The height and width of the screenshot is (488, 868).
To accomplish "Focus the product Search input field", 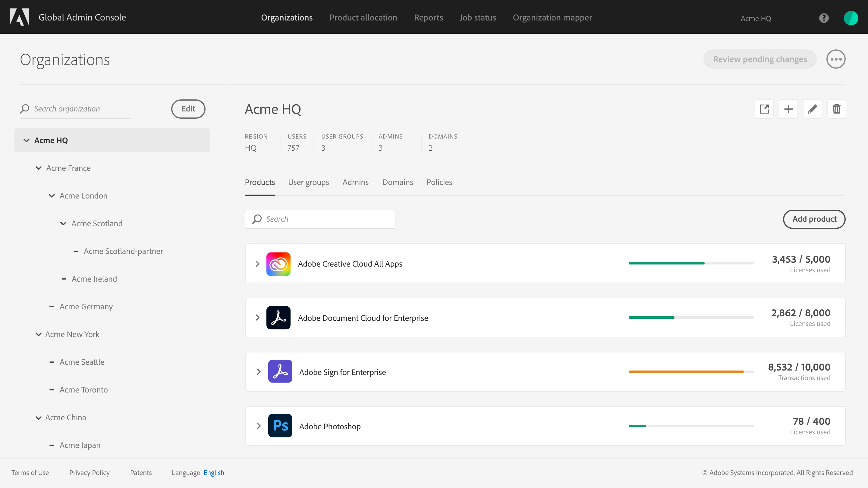I will [320, 219].
